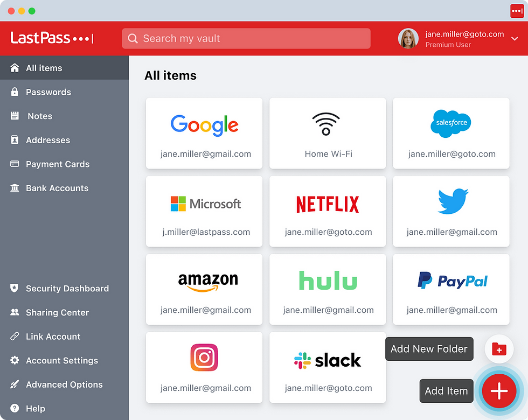Go to the Passwords section
The width and height of the screenshot is (528, 420).
pos(64,92)
